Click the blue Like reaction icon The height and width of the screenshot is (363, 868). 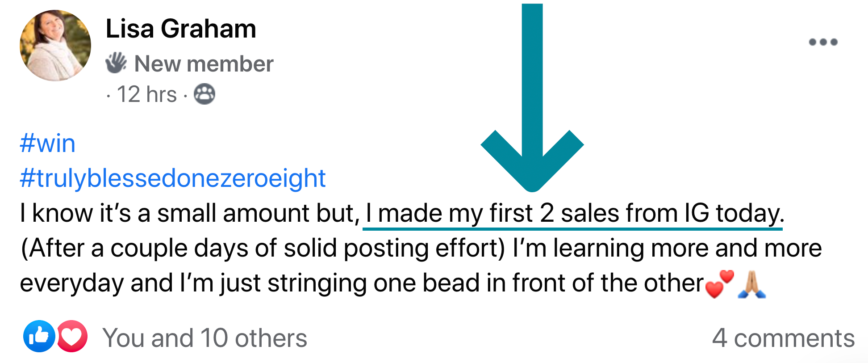coord(39,336)
